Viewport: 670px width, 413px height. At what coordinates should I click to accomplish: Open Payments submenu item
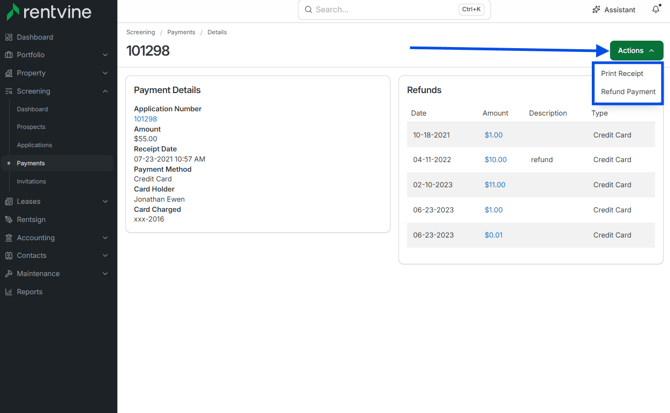point(57,163)
